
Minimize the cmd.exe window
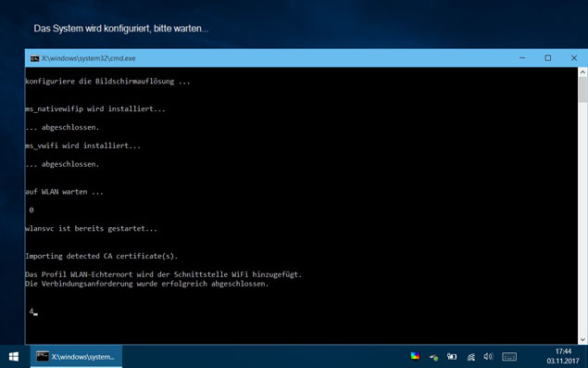pyautogui.click(x=522, y=57)
